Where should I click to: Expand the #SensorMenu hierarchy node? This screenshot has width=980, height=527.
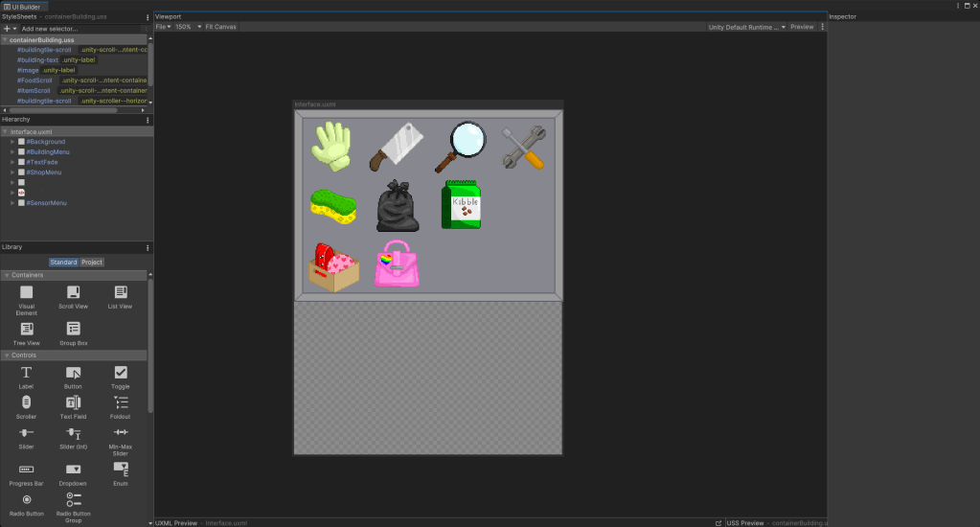click(x=12, y=203)
